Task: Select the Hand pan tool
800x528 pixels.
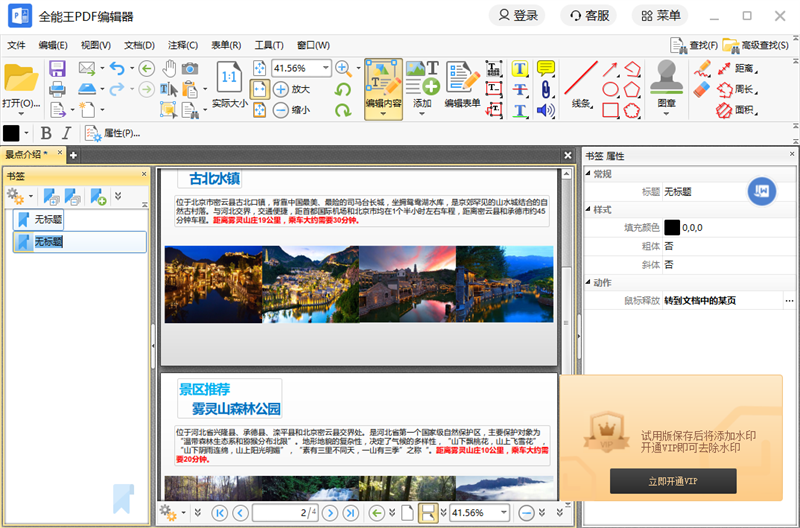Action: 169,68
